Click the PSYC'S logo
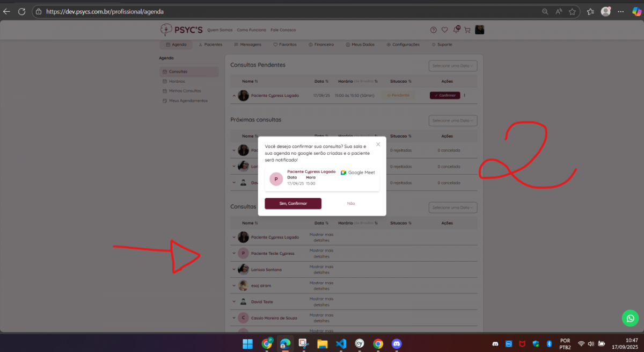This screenshot has height=352, width=644. click(181, 30)
